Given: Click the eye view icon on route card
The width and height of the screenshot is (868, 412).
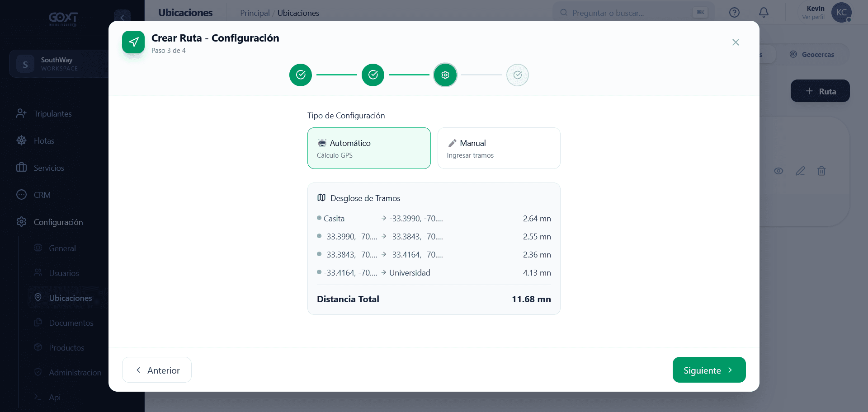Looking at the screenshot, I should (778, 171).
